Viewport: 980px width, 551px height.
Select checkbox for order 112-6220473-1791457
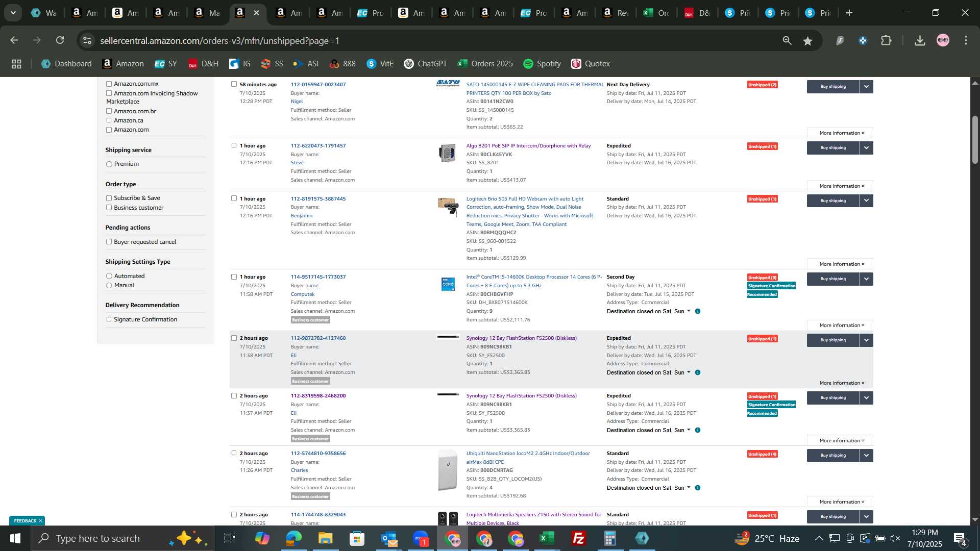tap(234, 145)
